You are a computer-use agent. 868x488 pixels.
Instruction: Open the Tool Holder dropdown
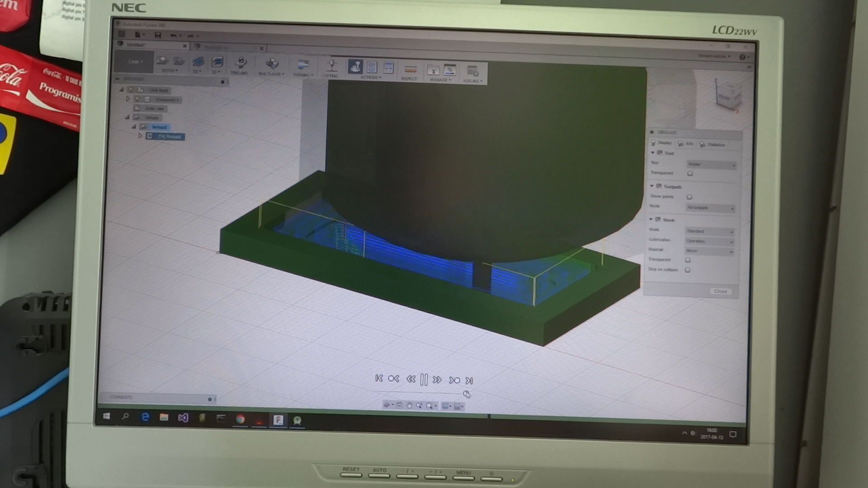[x=711, y=165]
